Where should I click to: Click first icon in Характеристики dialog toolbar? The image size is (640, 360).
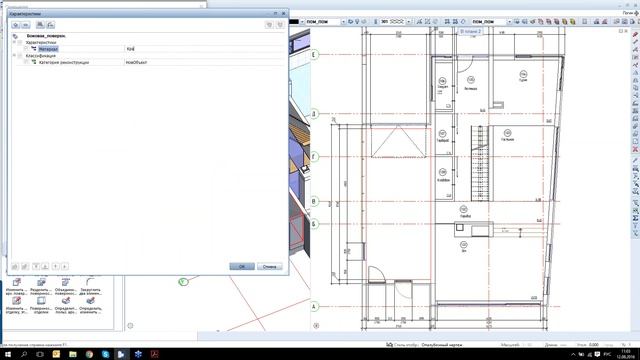click(16, 25)
